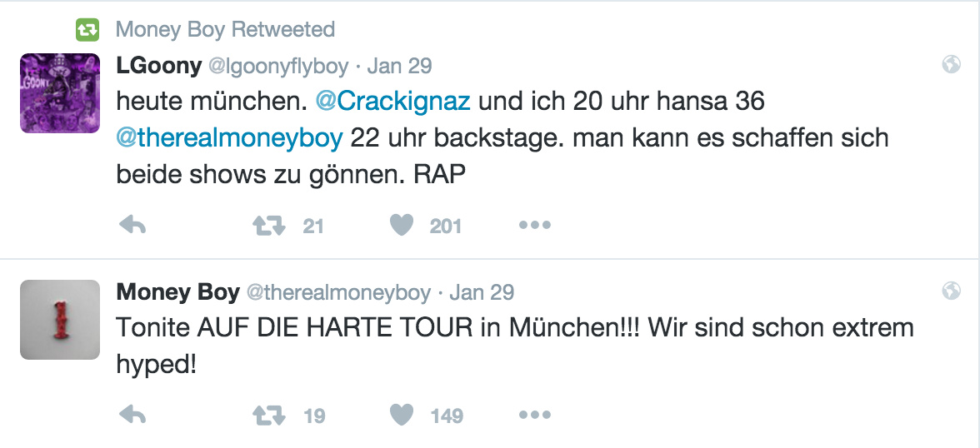Image resolution: width=980 pixels, height=448 pixels.
Task: Open more options on LGoony's tweet
Action: pos(534,226)
